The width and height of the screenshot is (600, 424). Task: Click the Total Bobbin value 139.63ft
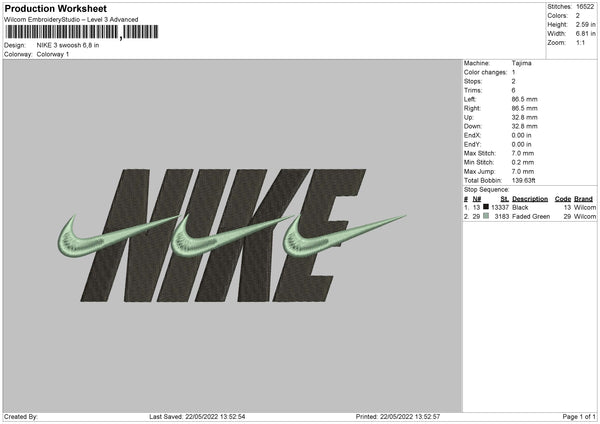523,181
